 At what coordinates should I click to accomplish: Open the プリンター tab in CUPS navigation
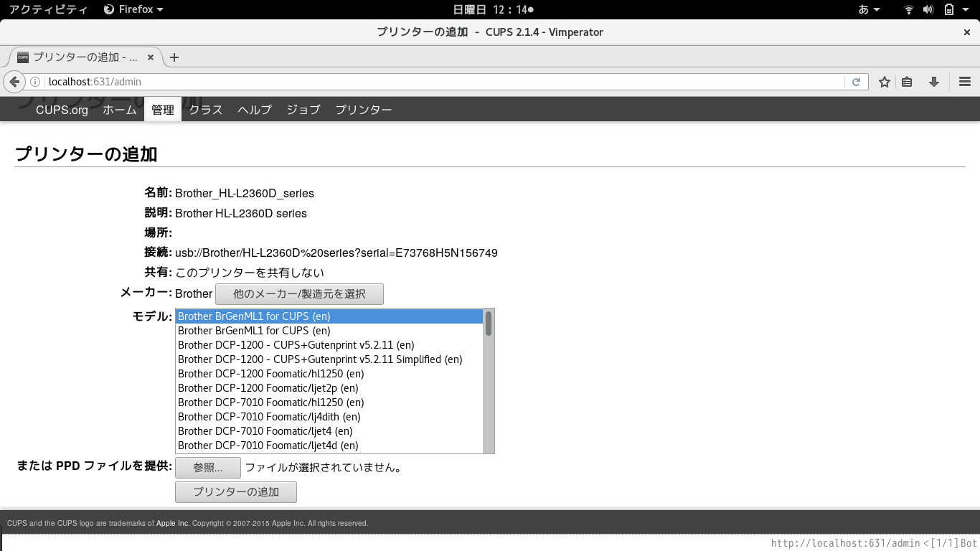point(364,110)
